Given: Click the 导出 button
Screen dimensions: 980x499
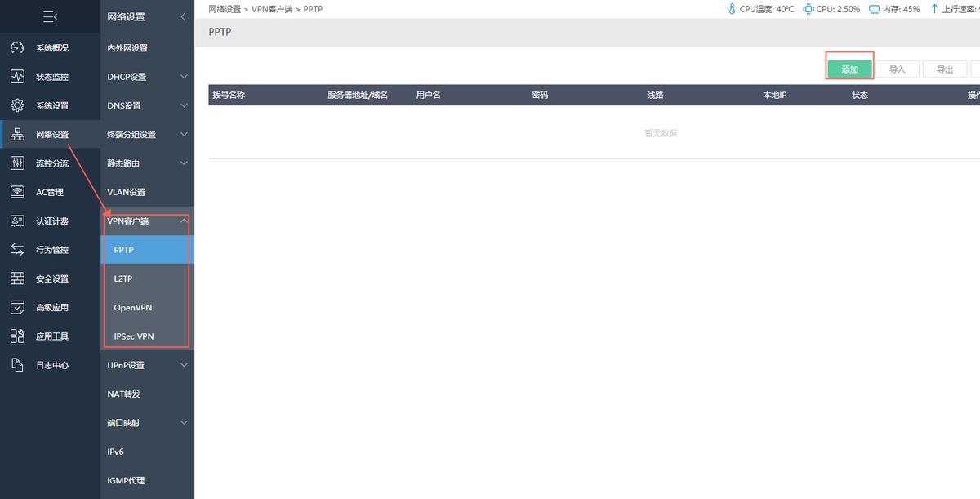Looking at the screenshot, I should [945, 69].
